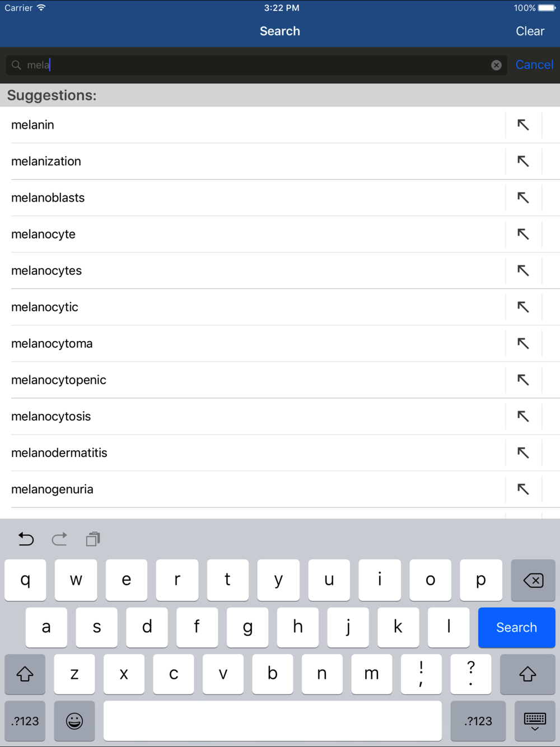
Task: Switch to the left .?123 numeric keyboard
Action: (x=25, y=721)
